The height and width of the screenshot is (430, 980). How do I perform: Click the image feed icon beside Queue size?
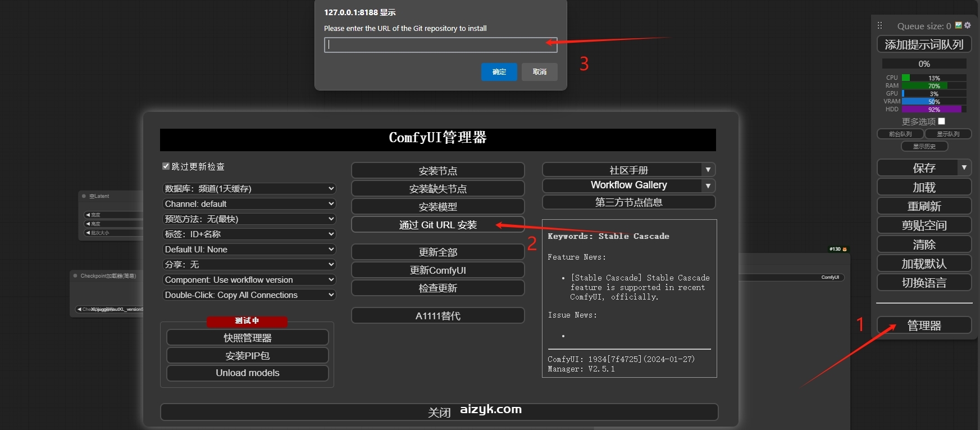(959, 25)
